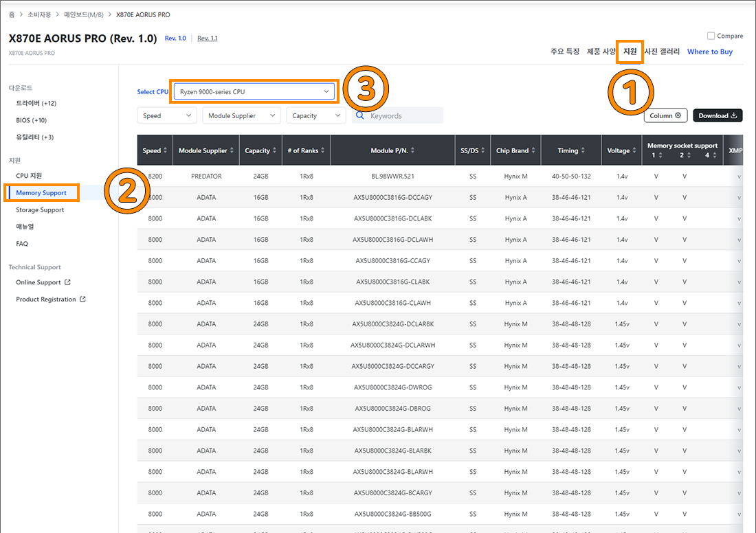Open 유틸리티 (+3) downloads
This screenshot has height=533, width=756.
[x=35, y=137]
